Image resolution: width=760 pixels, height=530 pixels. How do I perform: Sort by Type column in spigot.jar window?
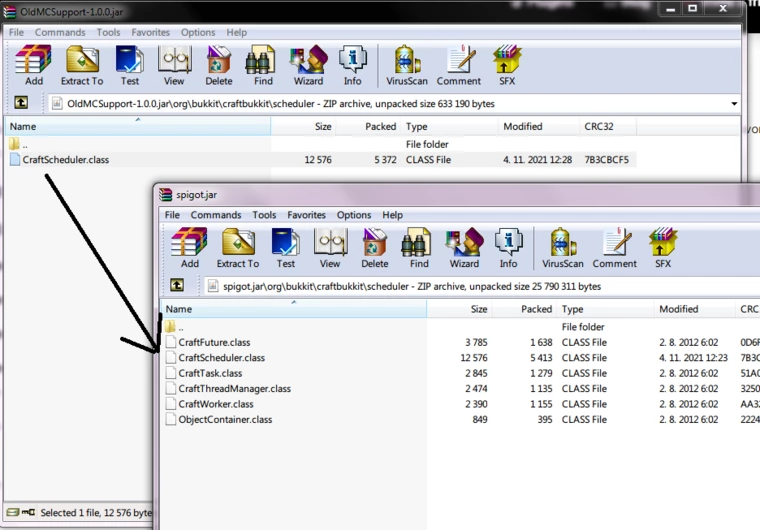click(605, 309)
